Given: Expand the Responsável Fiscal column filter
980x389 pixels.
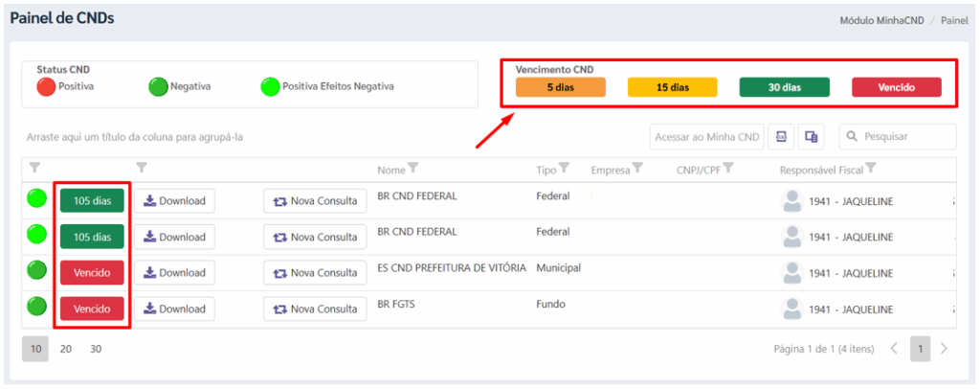Looking at the screenshot, I should pos(871,169).
